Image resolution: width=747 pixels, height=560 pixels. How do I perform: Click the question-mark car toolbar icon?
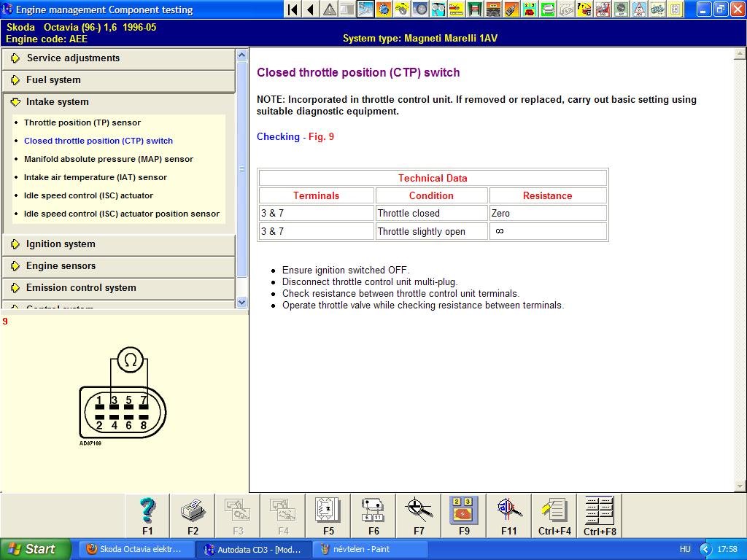[584, 9]
